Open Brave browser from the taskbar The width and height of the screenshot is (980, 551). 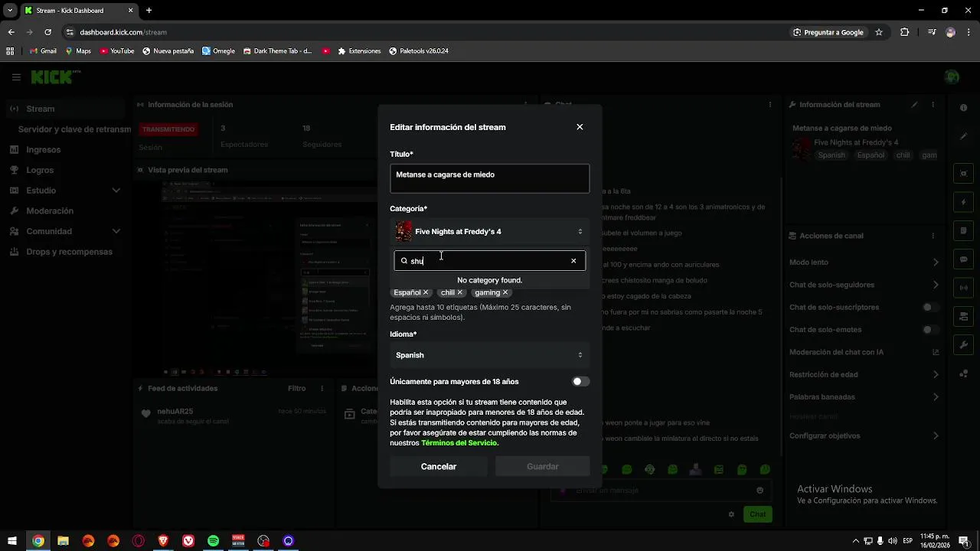(163, 541)
